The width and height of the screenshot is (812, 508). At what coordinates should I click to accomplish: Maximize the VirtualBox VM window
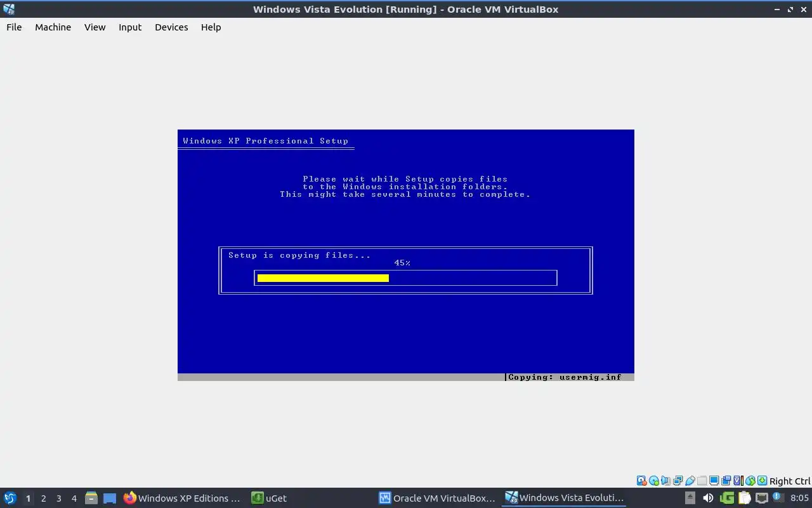click(x=790, y=10)
